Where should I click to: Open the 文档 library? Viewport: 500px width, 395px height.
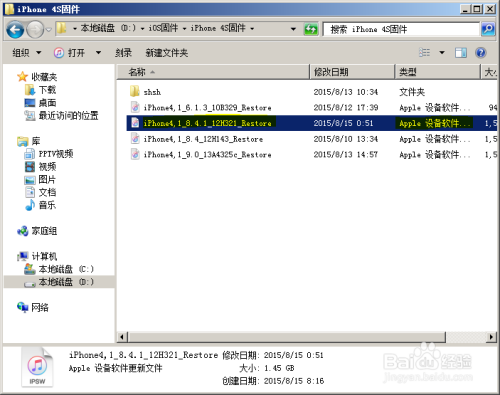47,192
